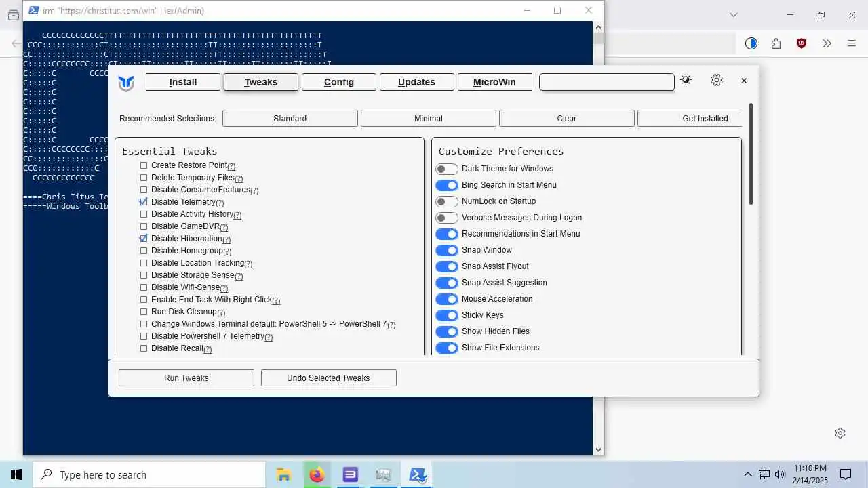The width and height of the screenshot is (868, 488).
Task: Open help for Disable ConsumerFeatures (?)
Action: click(x=254, y=191)
